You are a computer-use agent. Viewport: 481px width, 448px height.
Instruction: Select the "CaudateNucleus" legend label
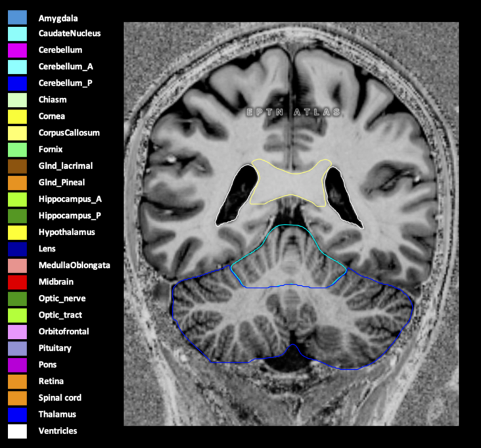pyautogui.click(x=70, y=33)
